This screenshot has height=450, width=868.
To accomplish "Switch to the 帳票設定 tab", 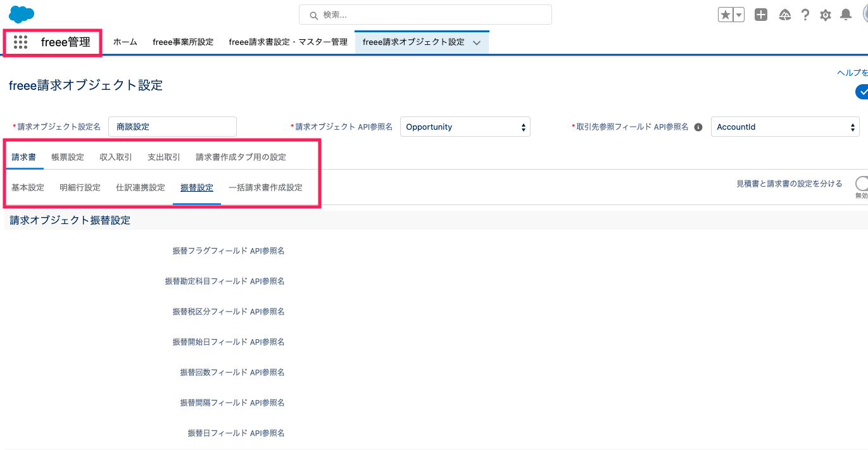I will pyautogui.click(x=68, y=157).
